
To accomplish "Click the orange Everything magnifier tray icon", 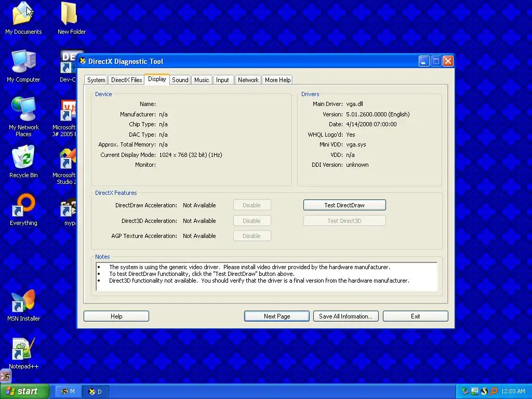I will pyautogui.click(x=494, y=391).
